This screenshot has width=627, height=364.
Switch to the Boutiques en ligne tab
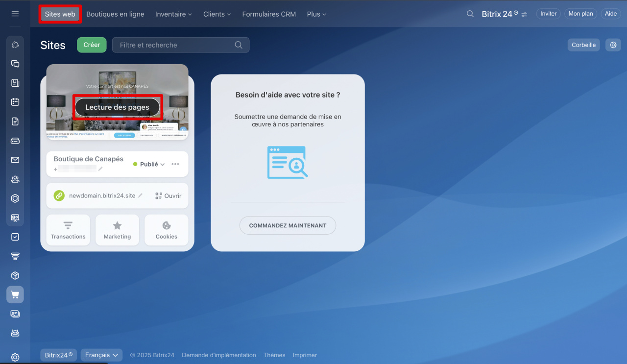click(x=115, y=14)
